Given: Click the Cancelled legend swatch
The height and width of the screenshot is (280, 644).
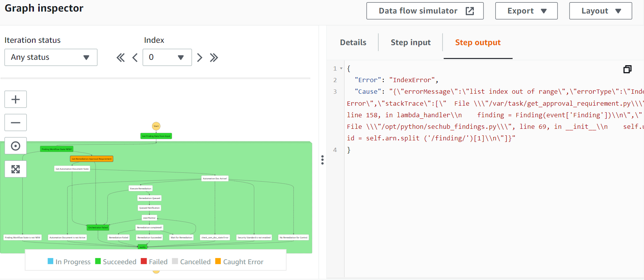Looking at the screenshot, I should pyautogui.click(x=175, y=261).
